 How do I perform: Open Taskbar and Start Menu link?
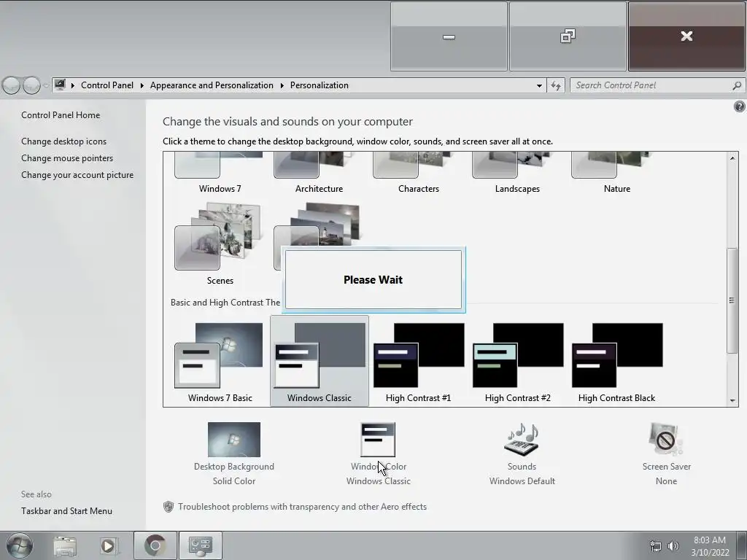click(x=66, y=511)
